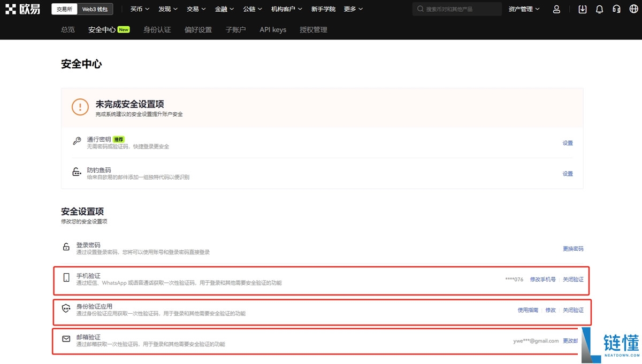
Task: Open the language globe icon
Action: pos(633,9)
